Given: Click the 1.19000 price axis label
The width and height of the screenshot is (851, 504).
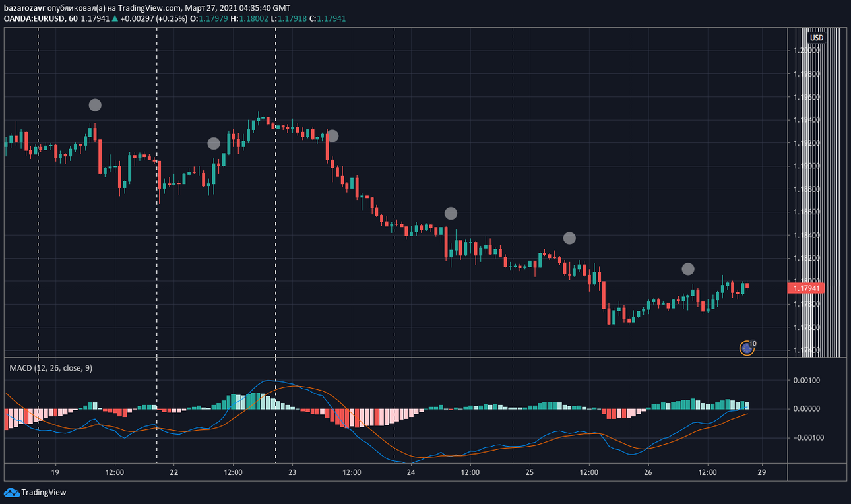Looking at the screenshot, I should 807,166.
